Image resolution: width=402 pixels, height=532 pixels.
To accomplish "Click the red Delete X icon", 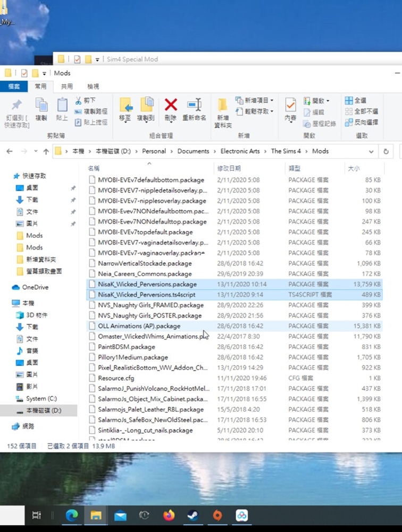I will pos(171,105).
